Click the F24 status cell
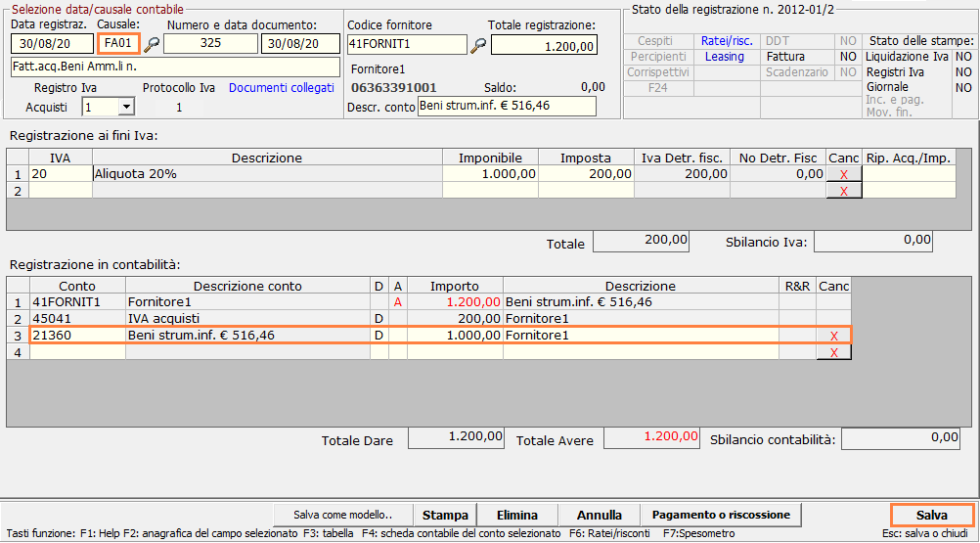This screenshot has height=543, width=980. coord(657,87)
